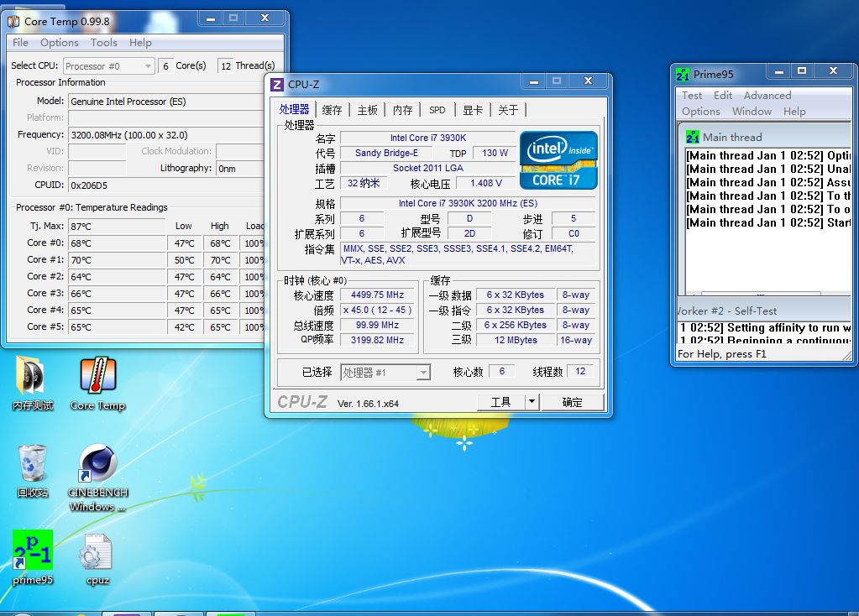
Task: Expand 处理器 #1 selection dropdown in CPU-Z
Action: point(385,373)
